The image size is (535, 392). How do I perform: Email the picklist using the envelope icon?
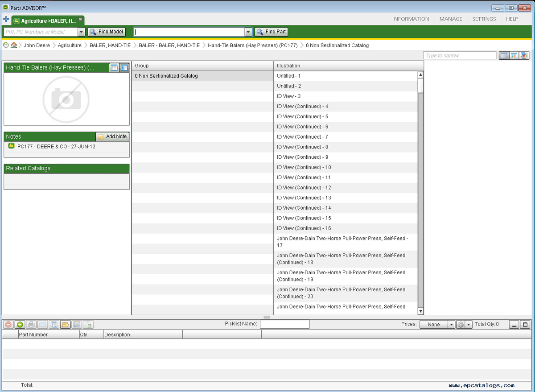(43, 325)
